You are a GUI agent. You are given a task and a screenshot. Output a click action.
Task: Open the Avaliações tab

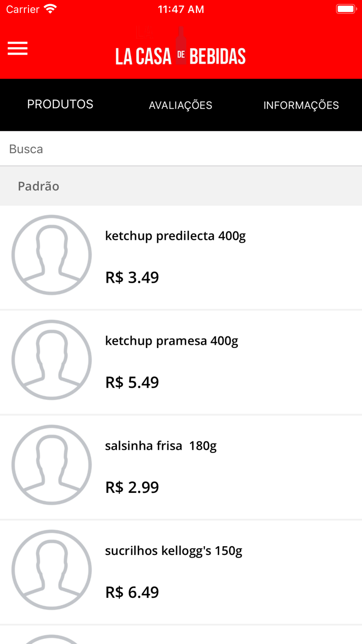180,105
